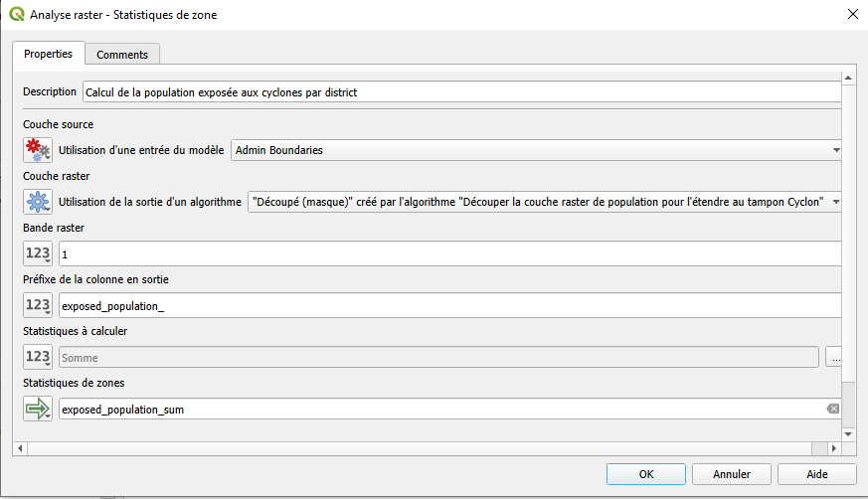
Task: Click the value type icon for Préfixe de la colonne
Action: [38, 305]
